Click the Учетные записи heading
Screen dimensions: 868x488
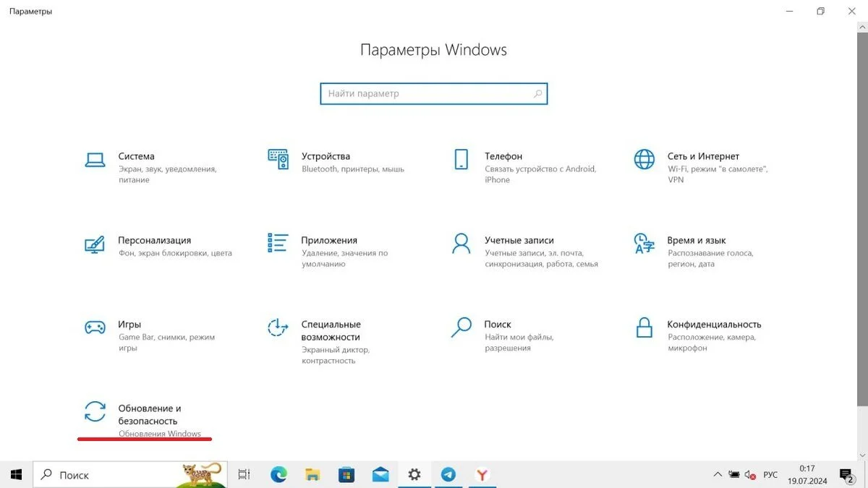click(x=519, y=240)
